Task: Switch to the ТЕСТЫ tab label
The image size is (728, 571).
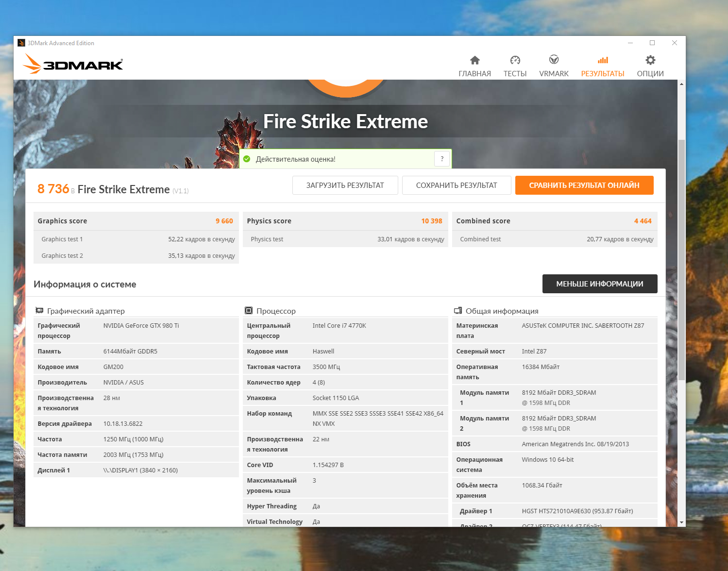Action: click(515, 74)
